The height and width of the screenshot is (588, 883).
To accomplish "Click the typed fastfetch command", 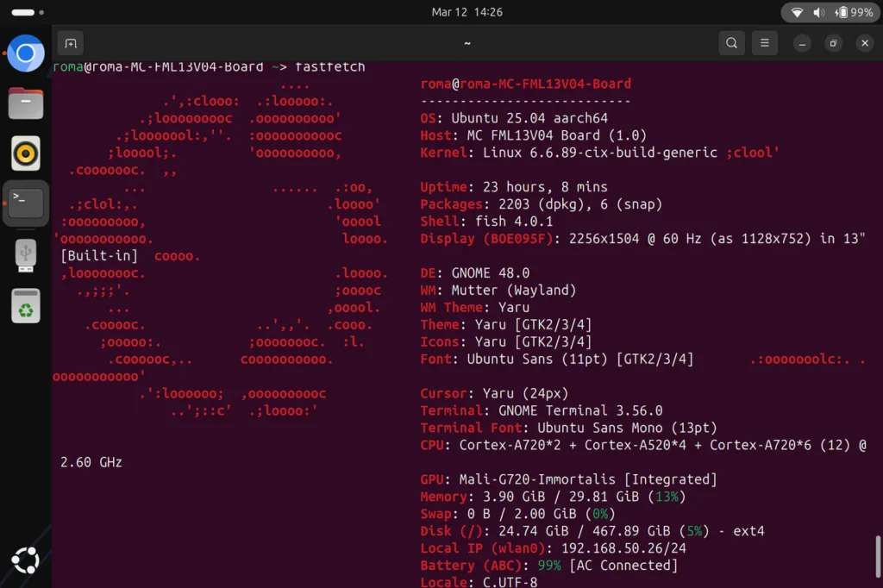I will coord(330,66).
